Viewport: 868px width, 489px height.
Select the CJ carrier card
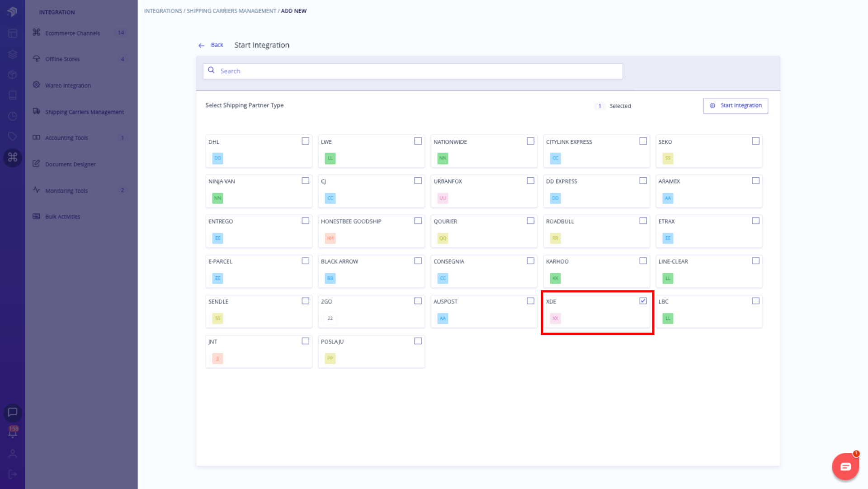pyautogui.click(x=371, y=191)
